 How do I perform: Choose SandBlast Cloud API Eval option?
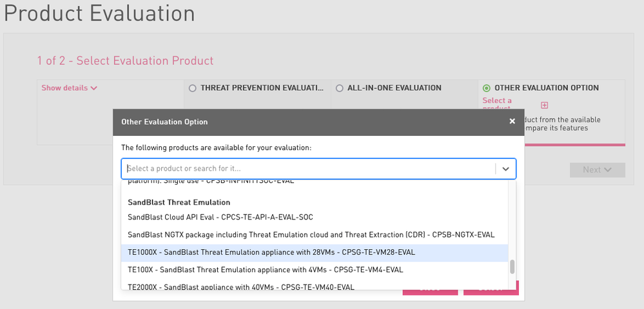(315, 217)
